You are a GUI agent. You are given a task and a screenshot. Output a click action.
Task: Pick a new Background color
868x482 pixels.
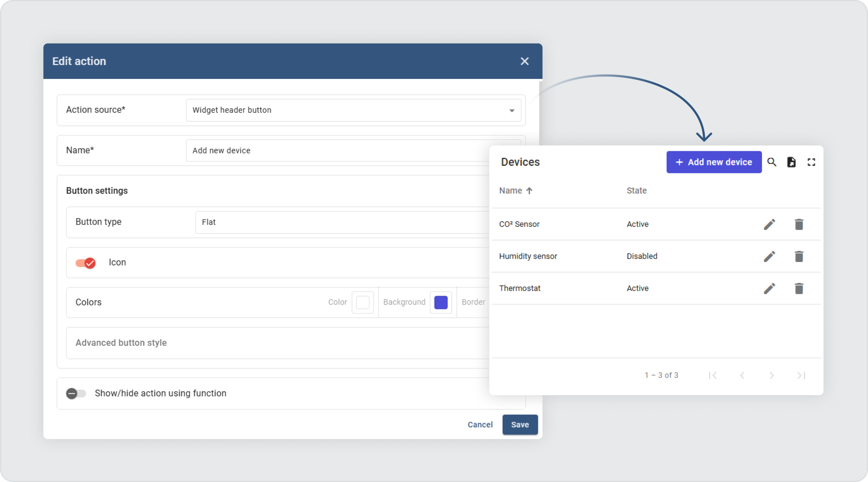coord(441,302)
